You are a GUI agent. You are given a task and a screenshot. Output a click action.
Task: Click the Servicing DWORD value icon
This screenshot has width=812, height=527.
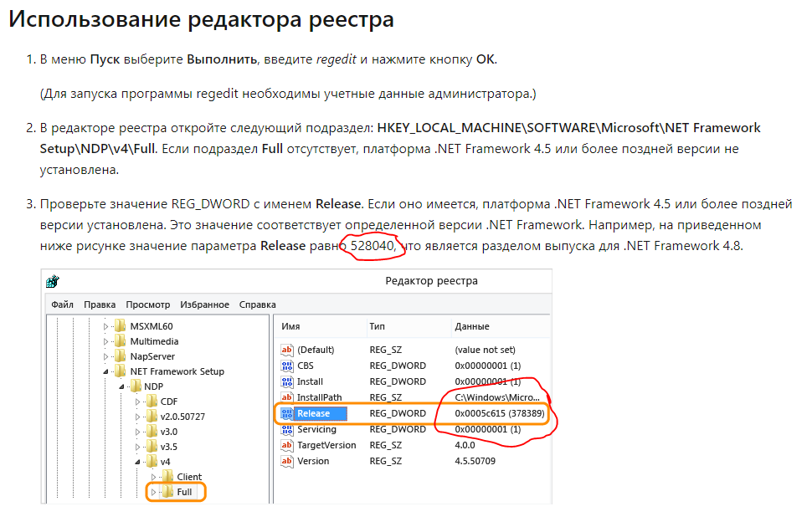[287, 430]
